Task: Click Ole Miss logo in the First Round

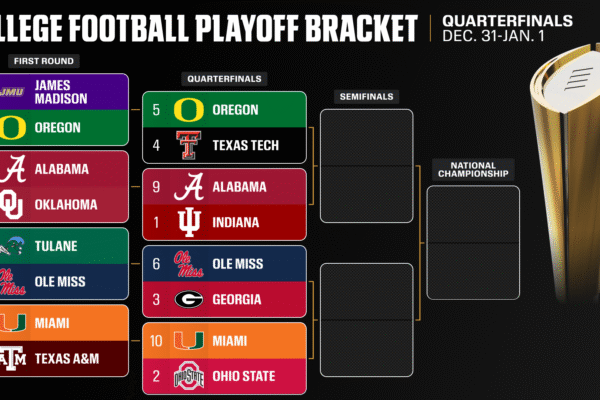Action: tap(14, 283)
